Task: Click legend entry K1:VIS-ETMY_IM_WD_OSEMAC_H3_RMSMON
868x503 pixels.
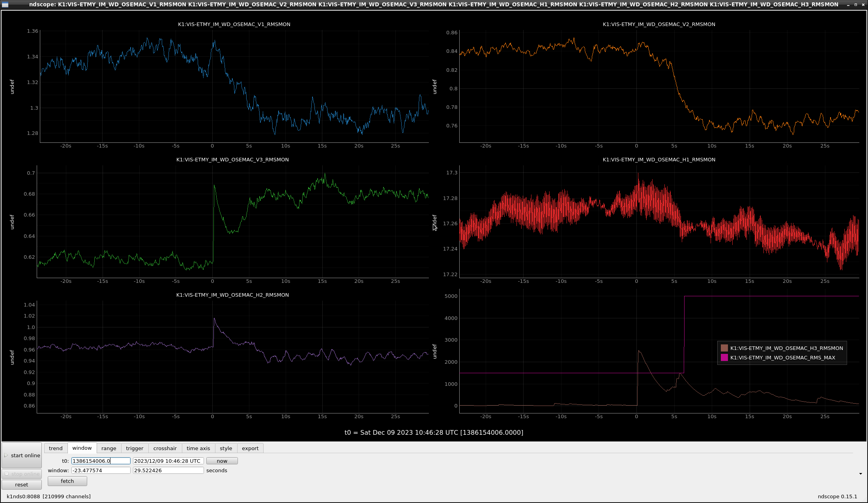Action: (786, 348)
